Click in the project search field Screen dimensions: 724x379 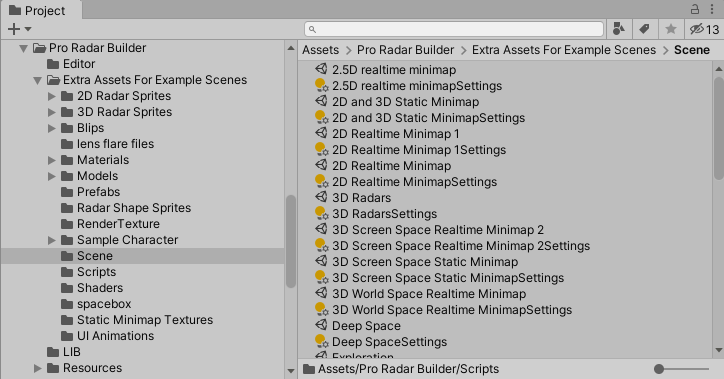(x=454, y=29)
